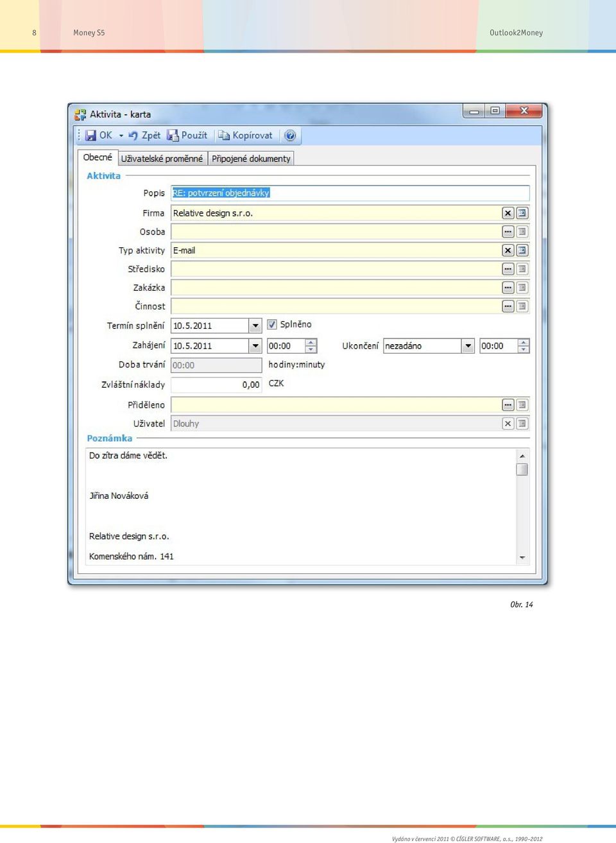The image size is (616, 843).
Task: Click the Doba trvání field
Action: [x=216, y=365]
